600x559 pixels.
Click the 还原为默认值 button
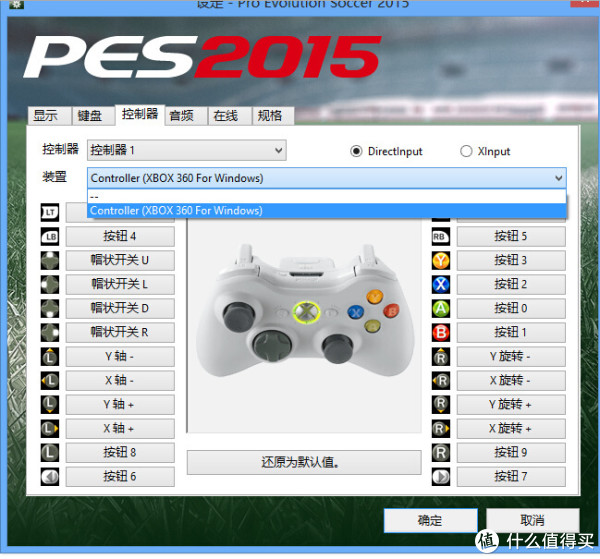[x=304, y=462]
